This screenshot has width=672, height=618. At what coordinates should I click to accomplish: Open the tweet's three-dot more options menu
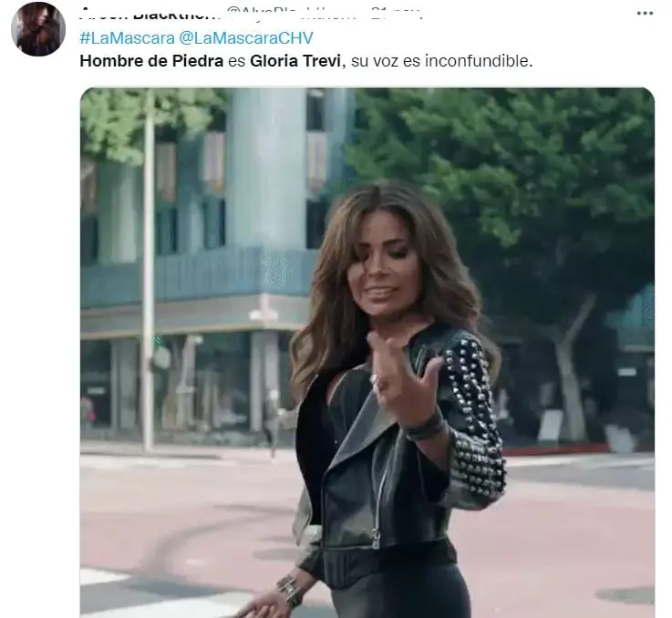pyautogui.click(x=645, y=14)
